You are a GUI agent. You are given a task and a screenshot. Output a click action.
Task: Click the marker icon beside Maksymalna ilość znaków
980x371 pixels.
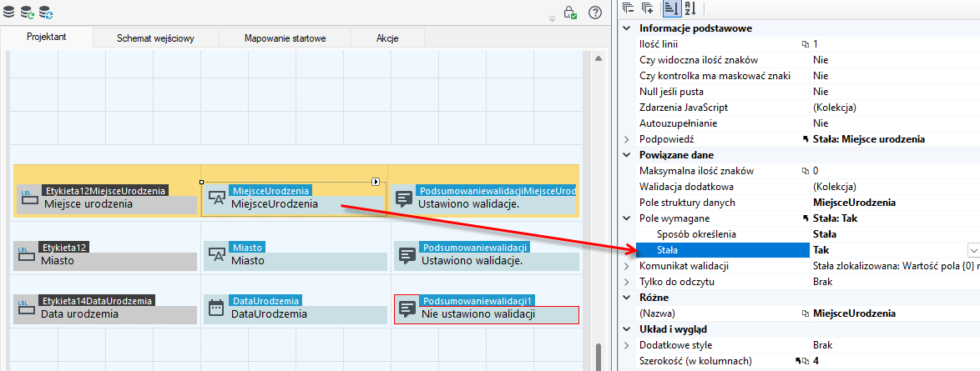pos(805,171)
